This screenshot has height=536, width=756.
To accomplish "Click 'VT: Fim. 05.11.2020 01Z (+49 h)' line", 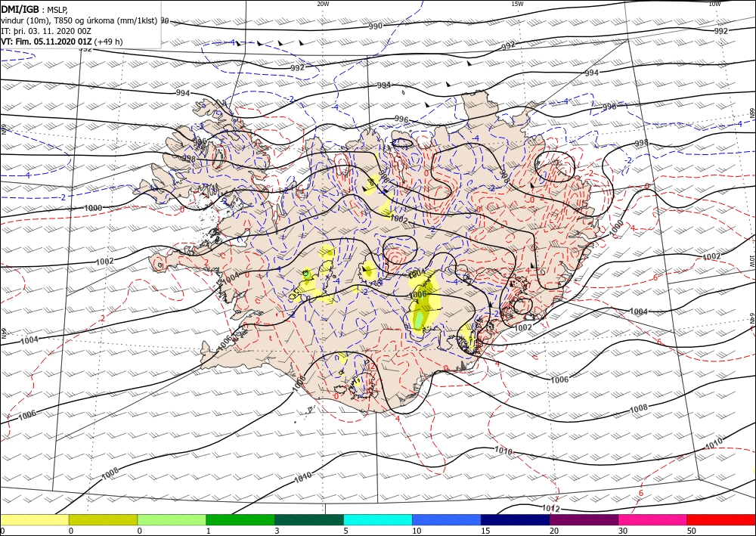I will click(62, 42).
